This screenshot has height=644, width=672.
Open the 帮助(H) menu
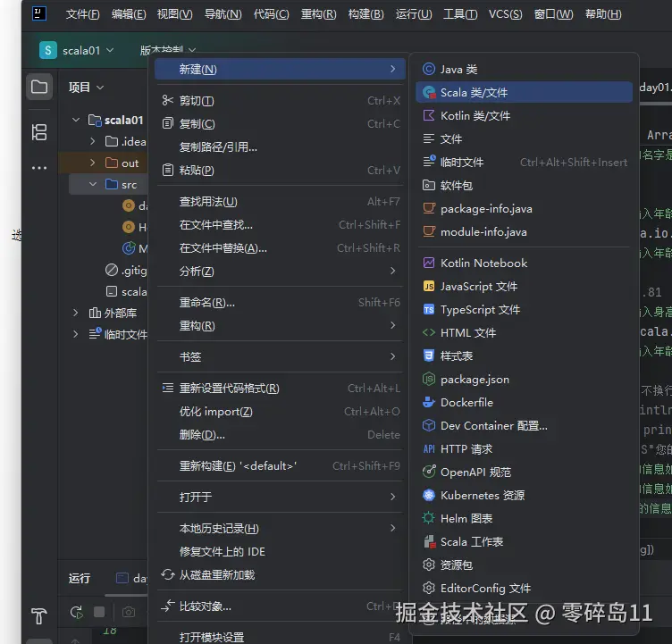[603, 14]
